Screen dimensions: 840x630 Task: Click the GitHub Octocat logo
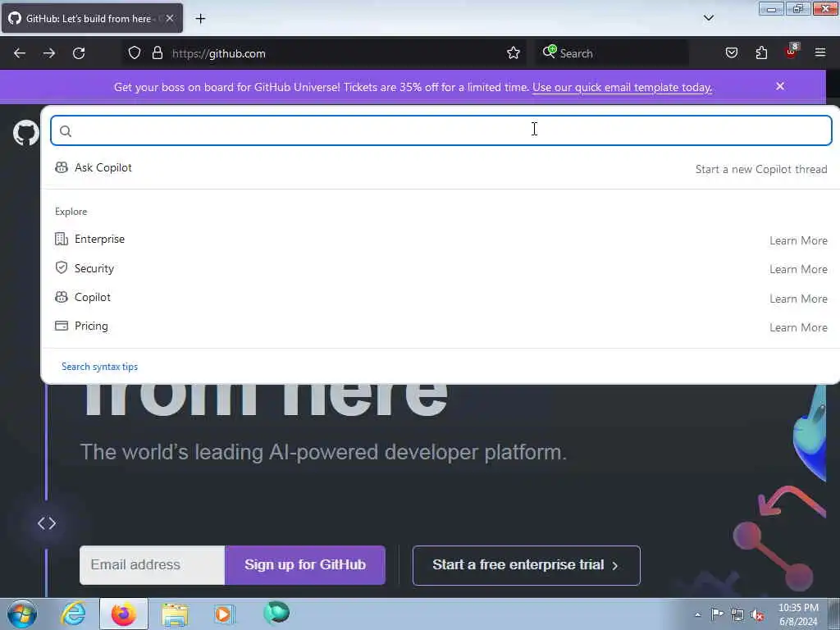(25, 132)
